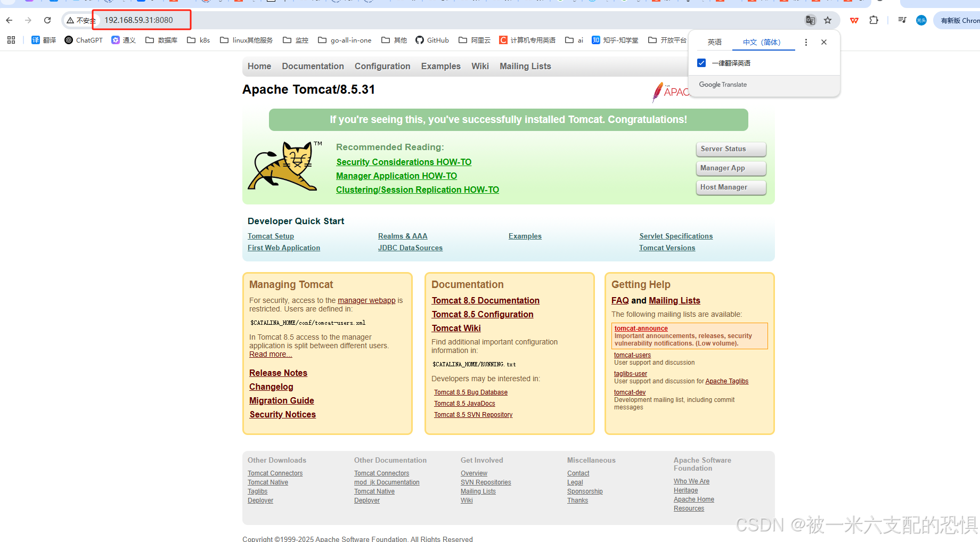Open Who We Are link under Apache Software Foundation
Image resolution: width=980 pixels, height=542 pixels.
pos(691,481)
